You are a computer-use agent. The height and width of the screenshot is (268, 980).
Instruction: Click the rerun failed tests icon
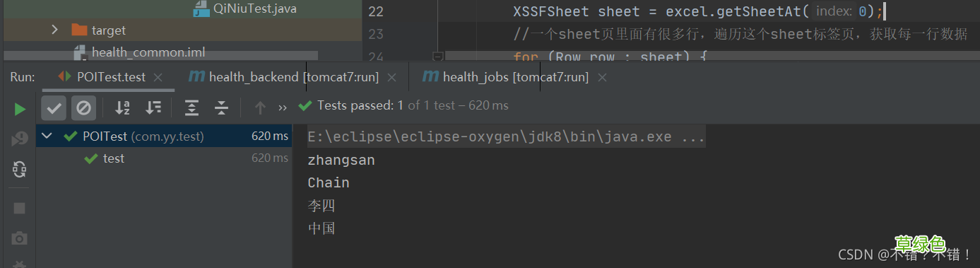coord(20,139)
